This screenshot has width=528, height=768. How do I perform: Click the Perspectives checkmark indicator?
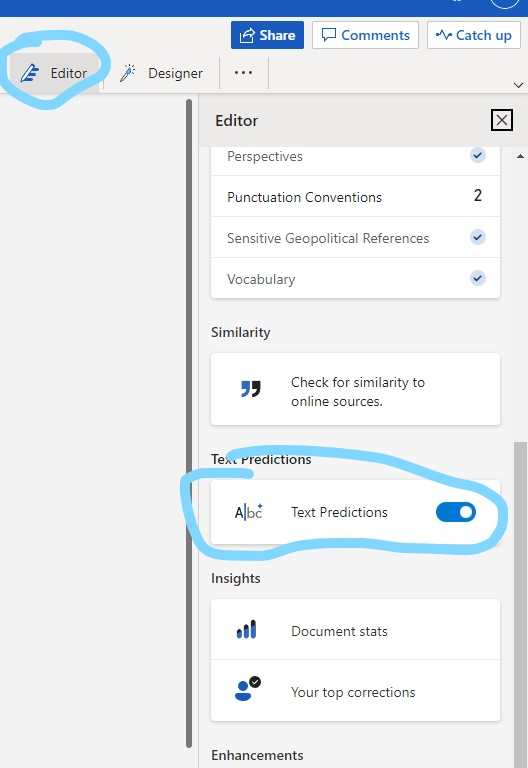pos(478,155)
